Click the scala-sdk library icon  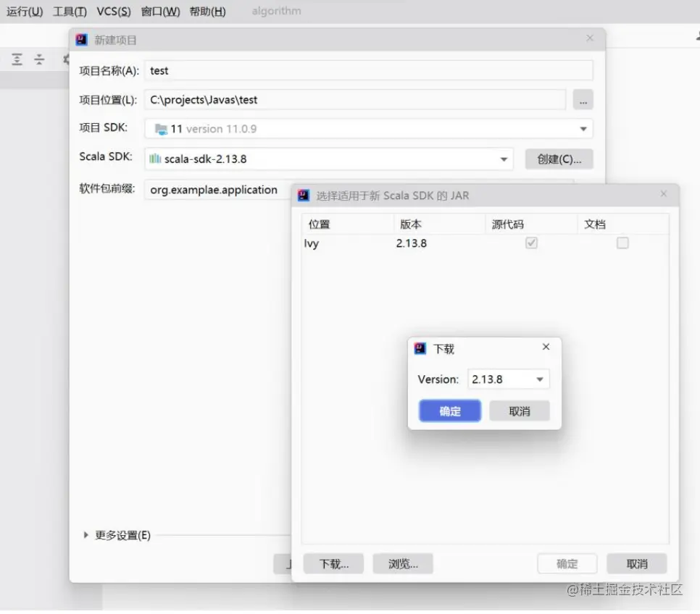point(155,159)
